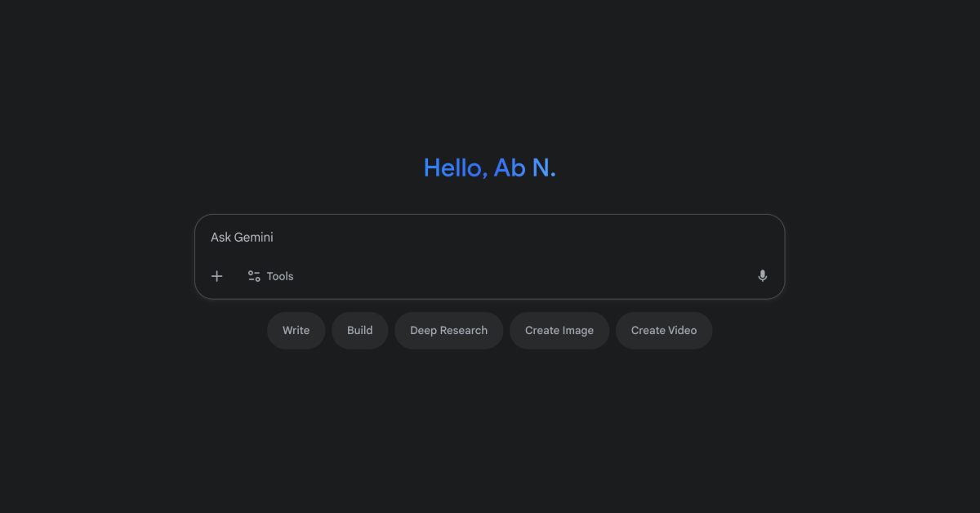Screen dimensions: 980x513
Task: Click the microphone icon
Action: (x=762, y=276)
